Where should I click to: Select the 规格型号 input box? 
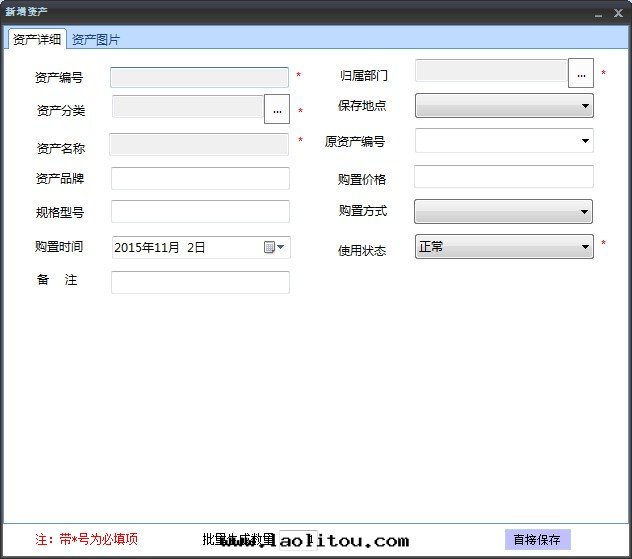click(200, 212)
